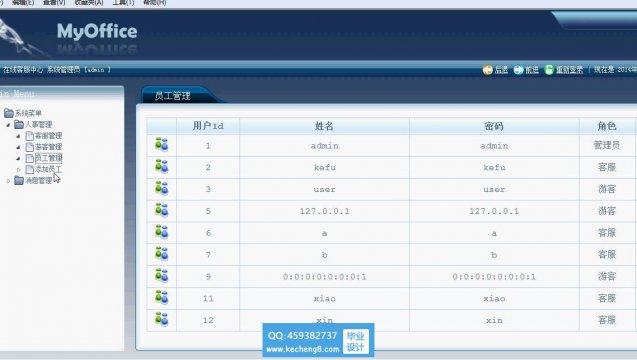Click the 重新登录 link text

click(569, 70)
